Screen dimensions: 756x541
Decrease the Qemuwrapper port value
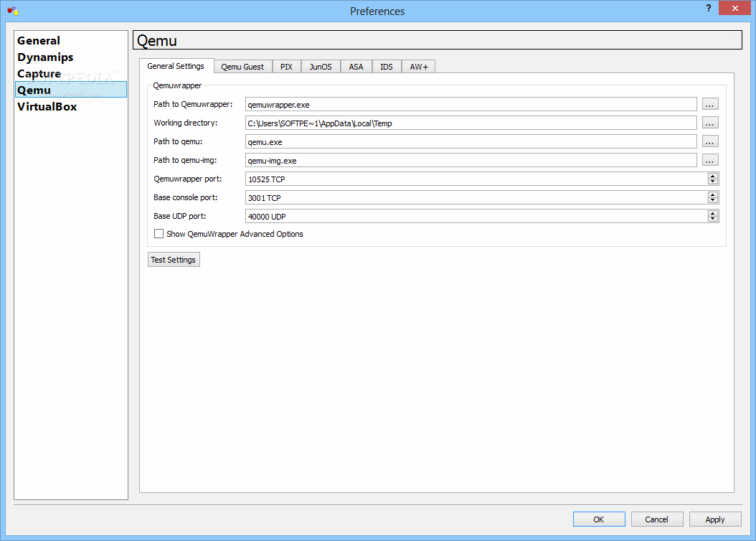(x=713, y=182)
